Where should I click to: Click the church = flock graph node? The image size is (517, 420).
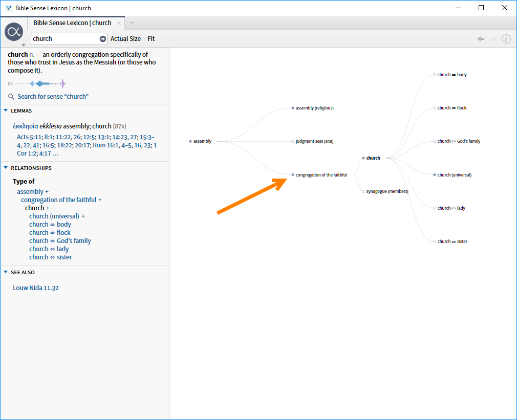point(451,108)
